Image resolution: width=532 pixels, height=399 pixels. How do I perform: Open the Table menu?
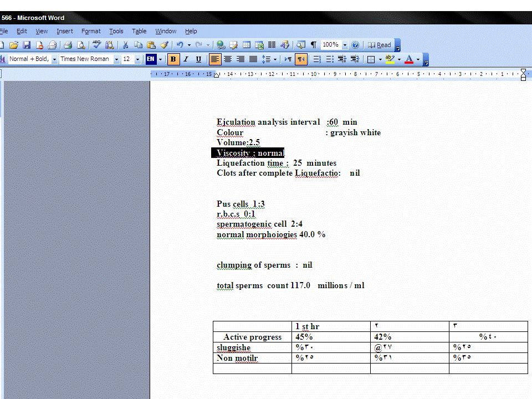click(139, 31)
